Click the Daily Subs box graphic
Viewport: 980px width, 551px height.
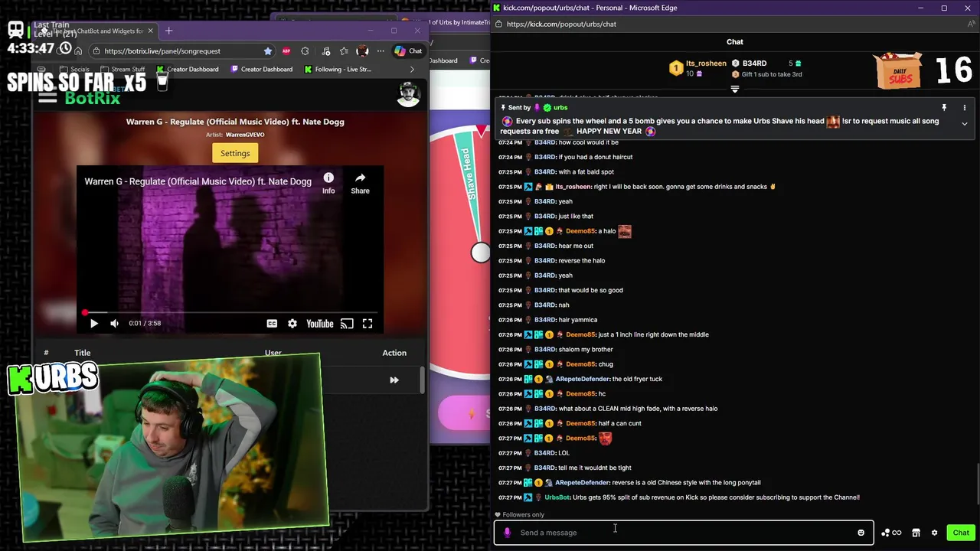900,71
